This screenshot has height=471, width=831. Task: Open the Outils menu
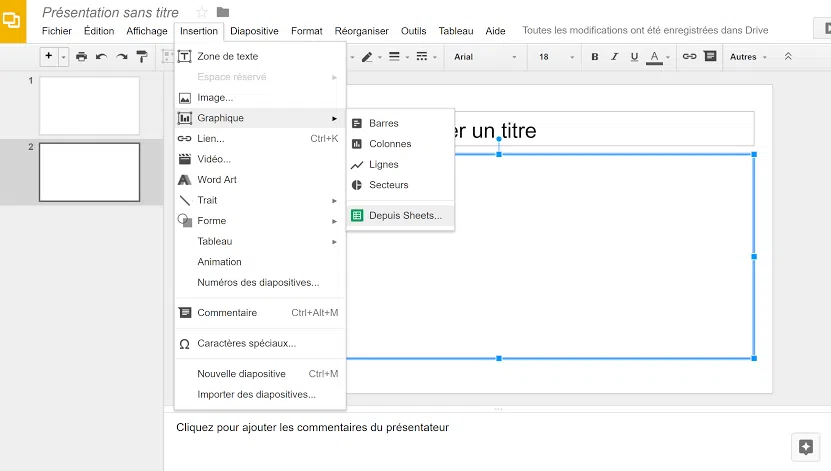point(413,31)
